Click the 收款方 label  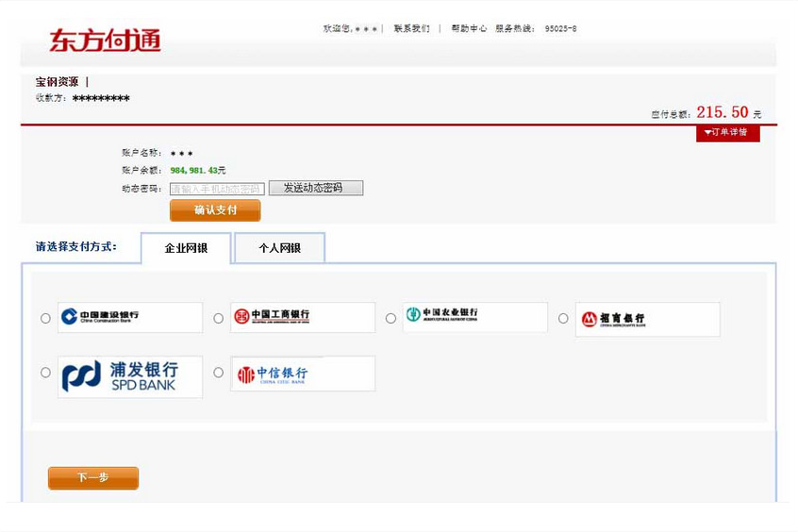coord(51,98)
